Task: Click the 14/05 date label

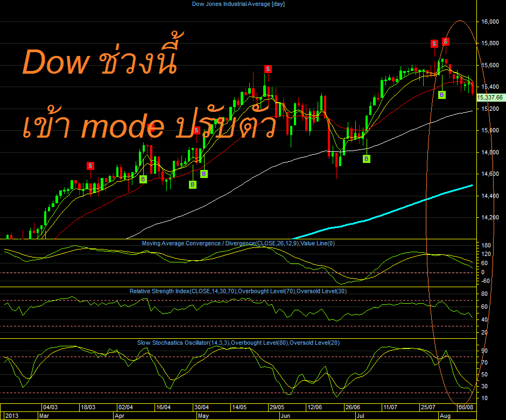Action: pyautogui.click(x=239, y=407)
